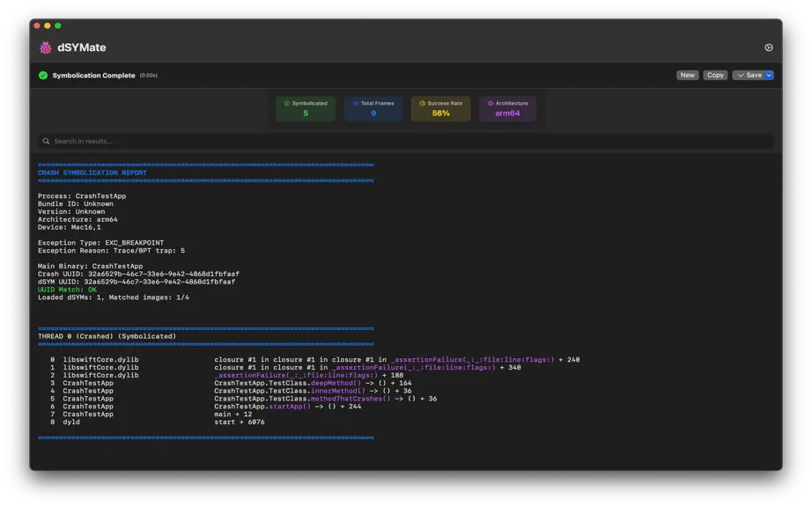Expand the Save dropdown arrow
The image size is (812, 507).
pyautogui.click(x=769, y=75)
